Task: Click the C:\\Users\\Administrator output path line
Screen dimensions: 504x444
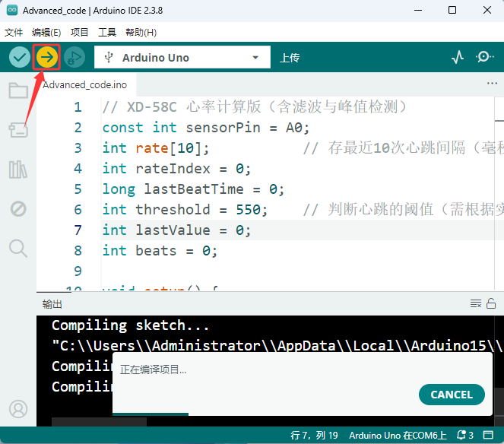Action: click(x=277, y=346)
